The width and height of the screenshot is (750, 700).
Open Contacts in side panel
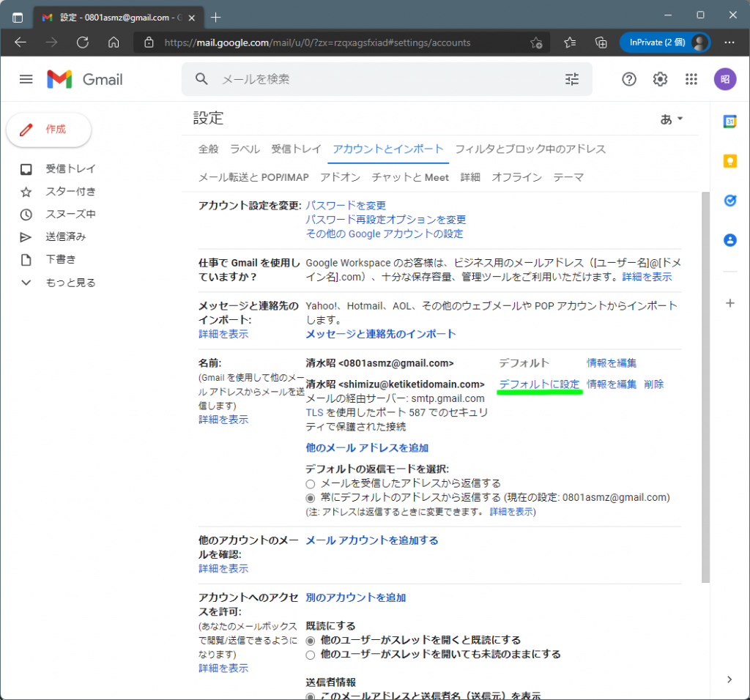point(730,240)
